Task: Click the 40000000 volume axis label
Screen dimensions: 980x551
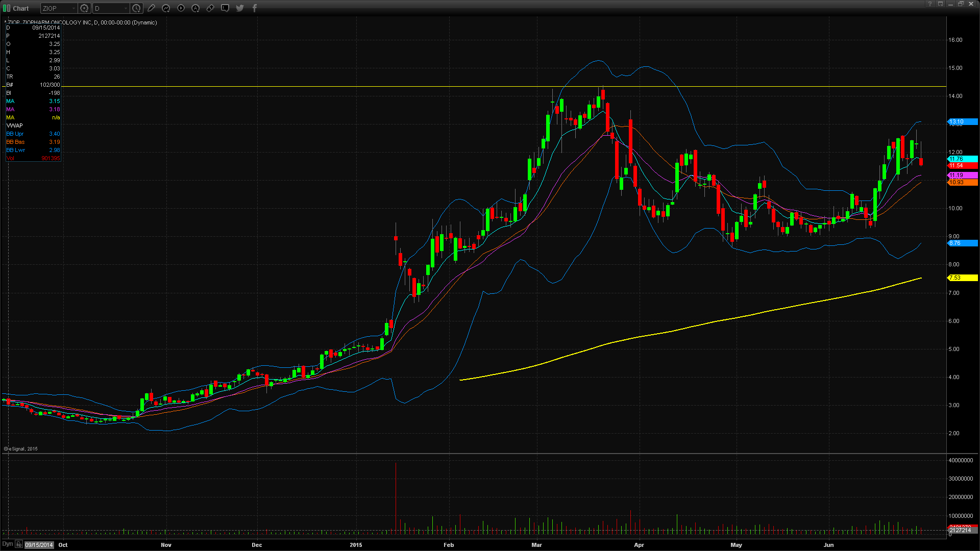Action: point(961,460)
